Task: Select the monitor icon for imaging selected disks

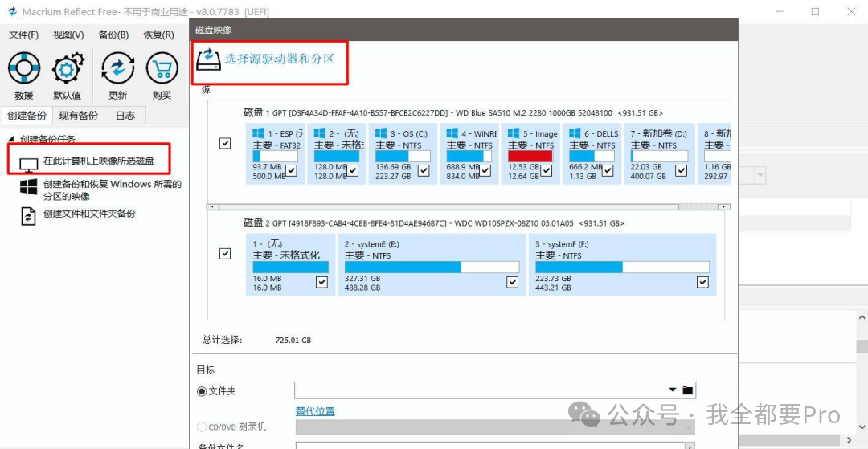Action: 28,165
